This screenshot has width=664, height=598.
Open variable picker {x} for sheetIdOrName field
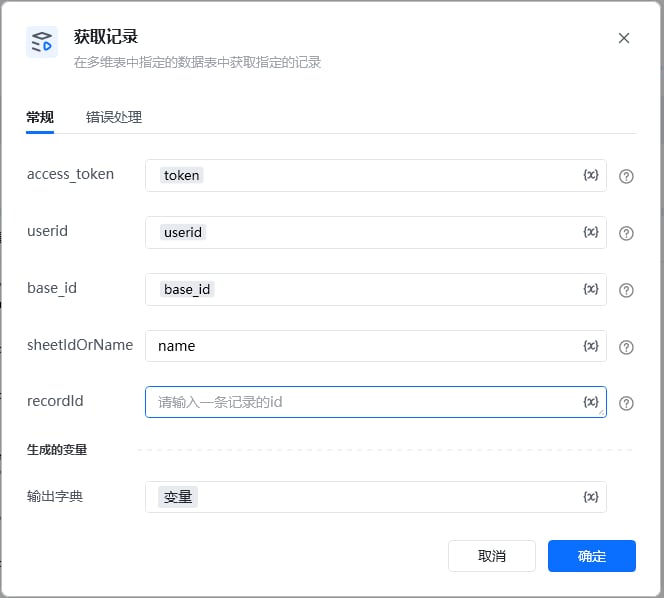click(x=591, y=346)
